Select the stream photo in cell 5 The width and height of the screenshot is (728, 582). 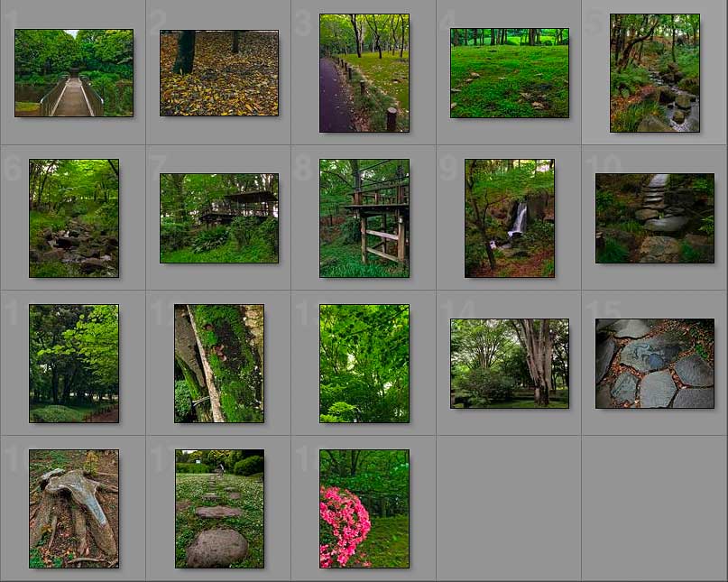tap(655, 73)
